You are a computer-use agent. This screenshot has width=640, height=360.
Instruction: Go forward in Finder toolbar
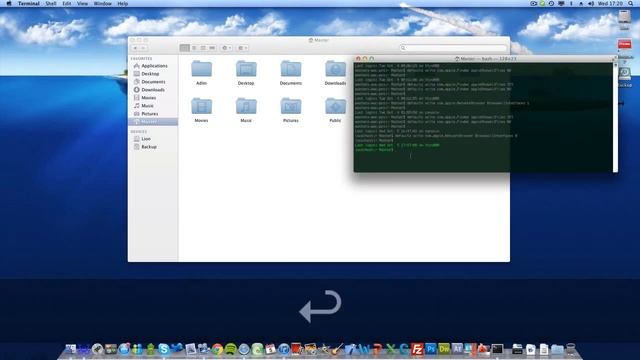pos(143,48)
